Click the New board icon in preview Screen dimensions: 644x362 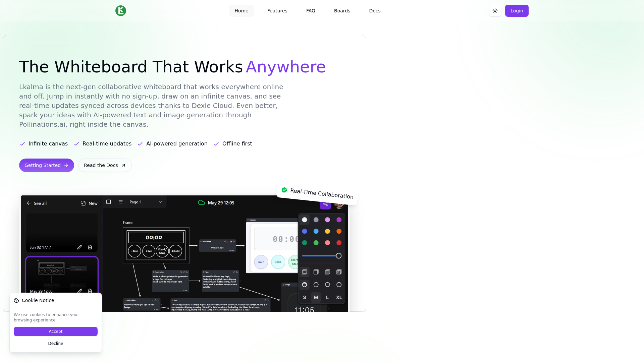click(84, 203)
